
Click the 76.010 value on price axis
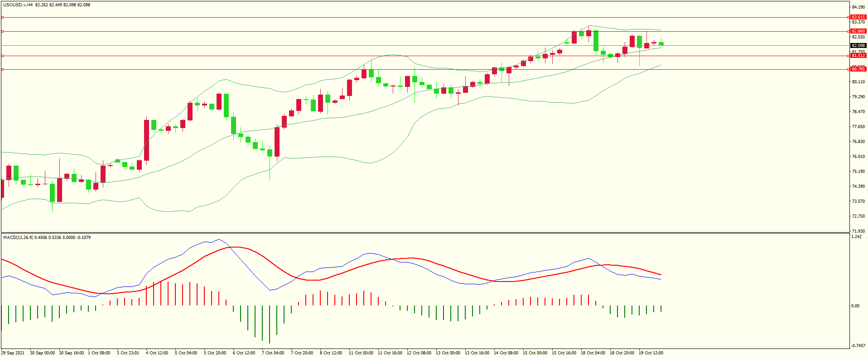pos(858,157)
